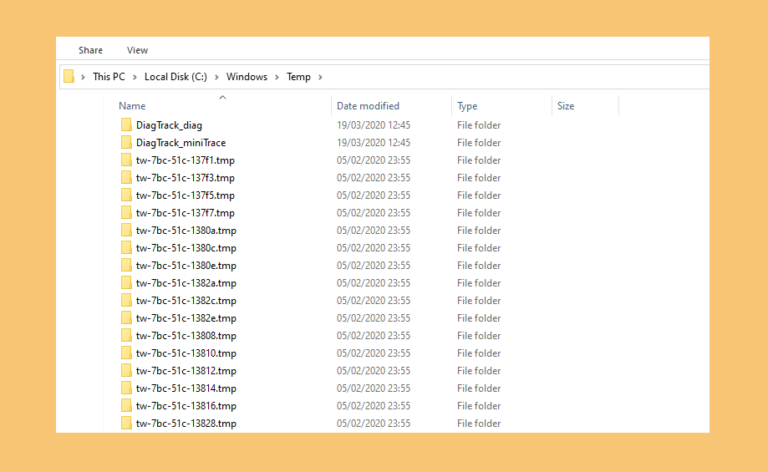Select file name tw-7bc-51c-137f1.tmp

click(x=185, y=160)
